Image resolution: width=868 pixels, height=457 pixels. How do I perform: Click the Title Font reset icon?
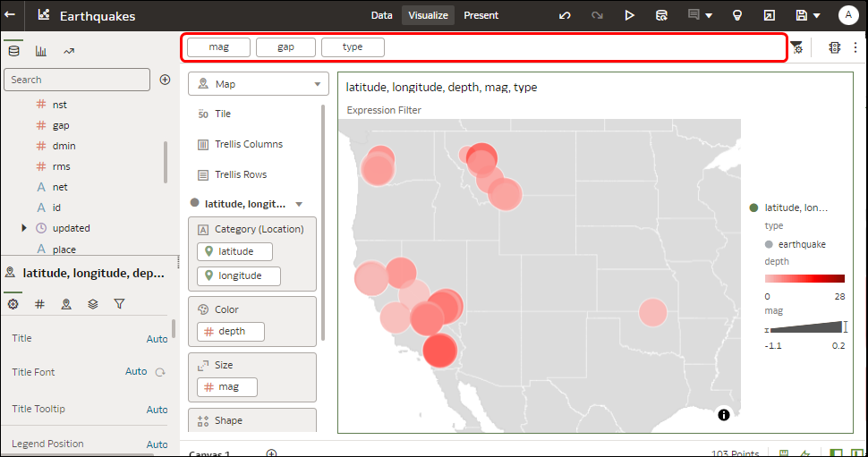(160, 372)
